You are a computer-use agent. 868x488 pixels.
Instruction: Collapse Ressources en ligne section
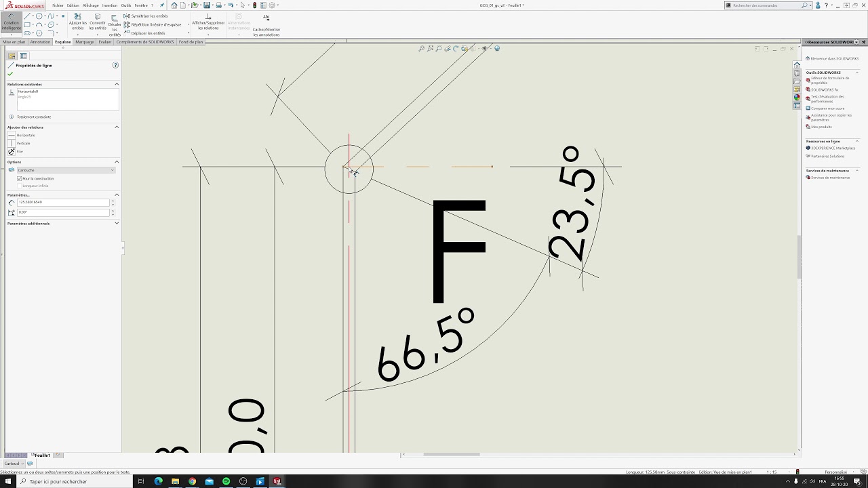click(856, 141)
